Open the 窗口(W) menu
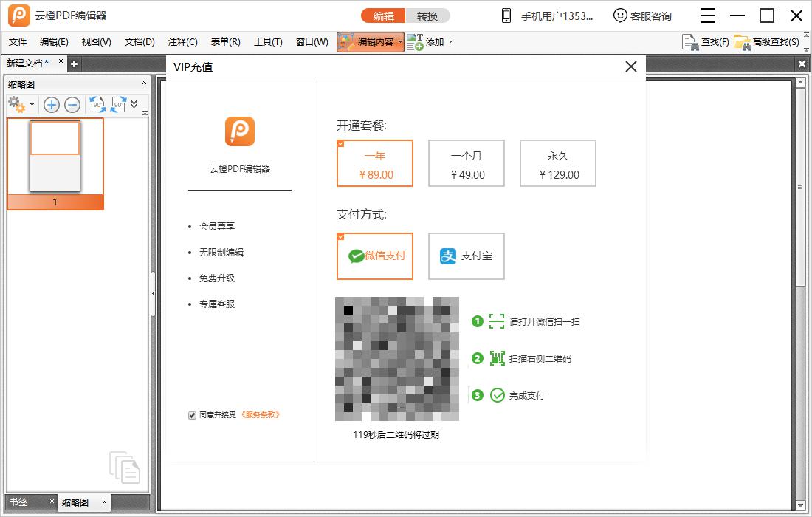 (x=312, y=42)
